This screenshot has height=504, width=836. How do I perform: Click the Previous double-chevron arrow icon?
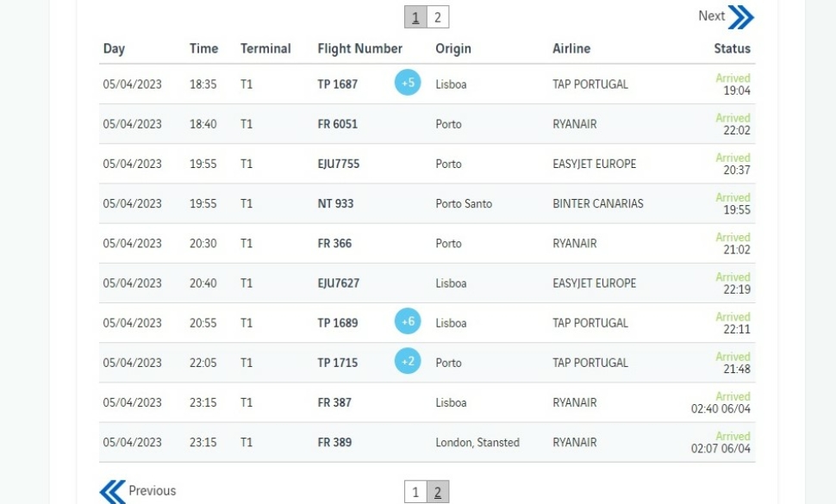click(x=113, y=491)
